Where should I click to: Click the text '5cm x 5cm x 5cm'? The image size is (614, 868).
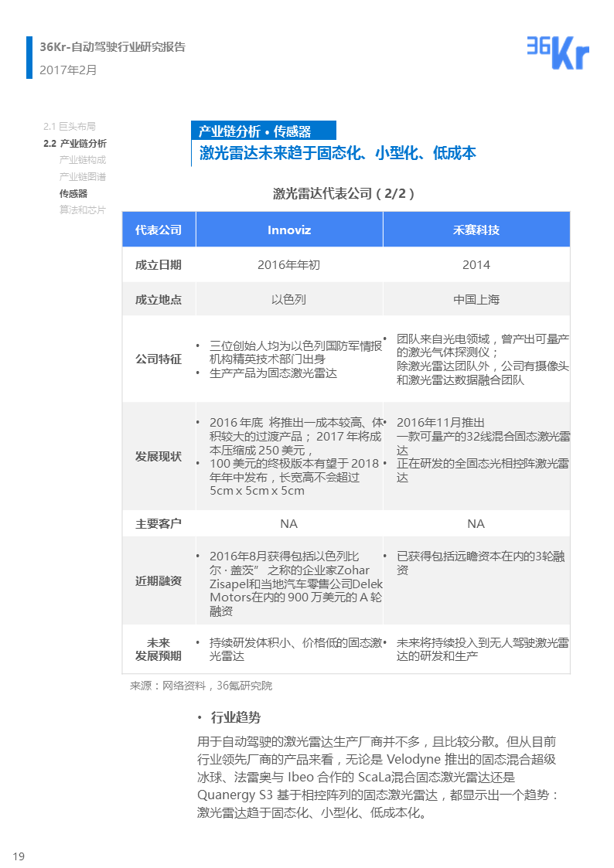pos(257,491)
